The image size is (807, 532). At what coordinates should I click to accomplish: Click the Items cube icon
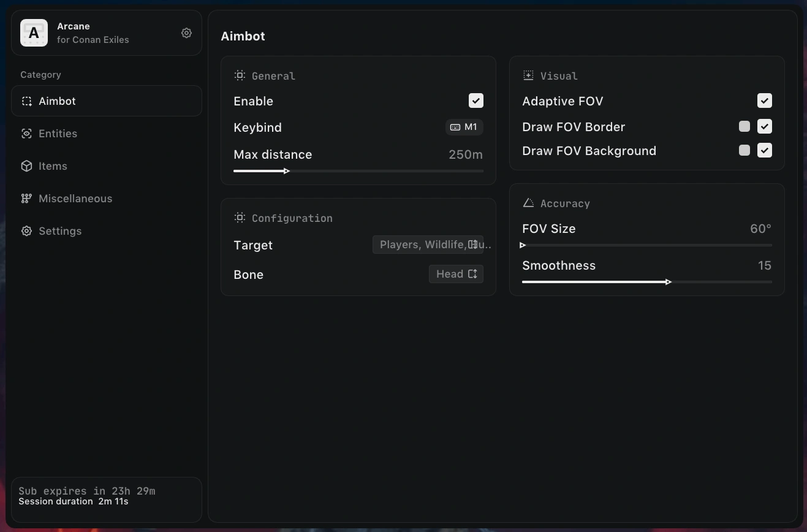26,166
